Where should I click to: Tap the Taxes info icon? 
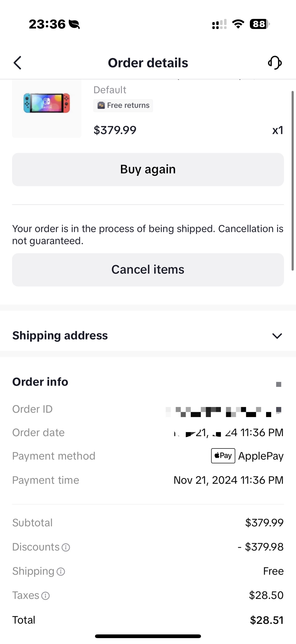tap(45, 596)
